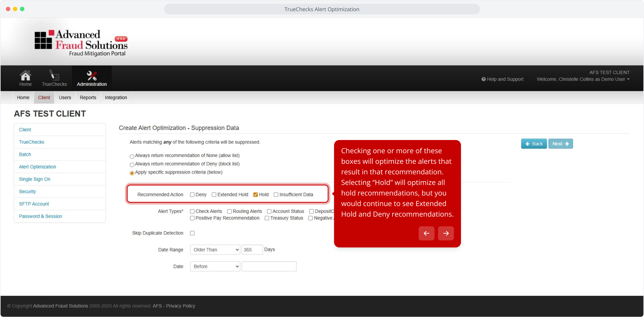This screenshot has width=644, height=317.
Task: Click the Days number field showing 365
Action: tap(252, 250)
